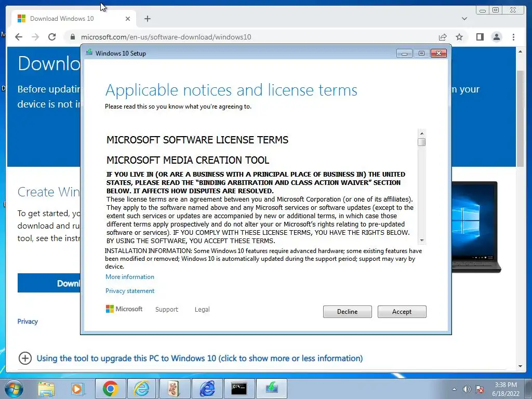Viewport: 532px width, 399px height.
Task: Click the license text scrollbar thumb
Action: 422,142
